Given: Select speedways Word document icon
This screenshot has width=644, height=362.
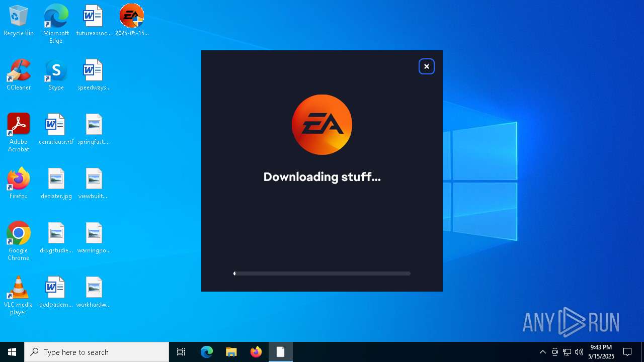Looking at the screenshot, I should 94,75.
